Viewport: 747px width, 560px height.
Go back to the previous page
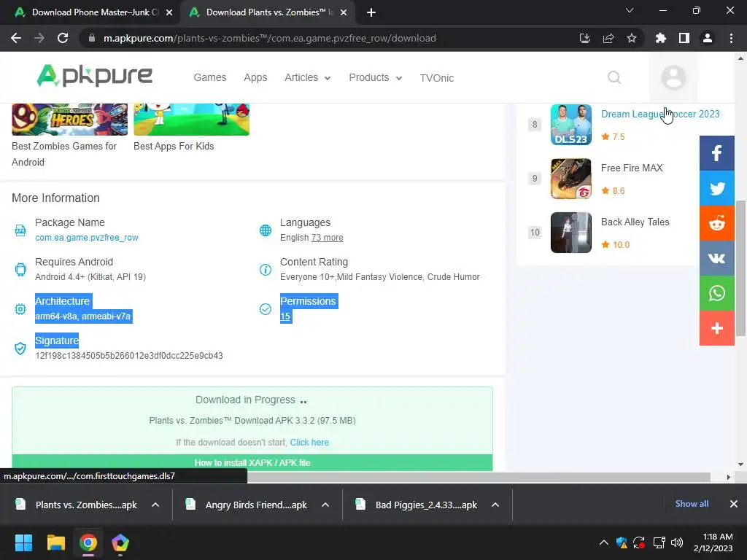pos(16,38)
